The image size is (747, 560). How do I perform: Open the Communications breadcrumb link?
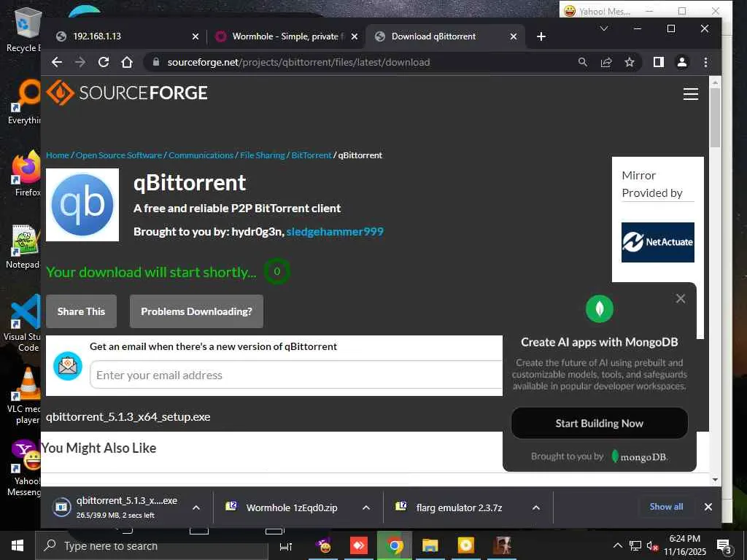pos(201,155)
